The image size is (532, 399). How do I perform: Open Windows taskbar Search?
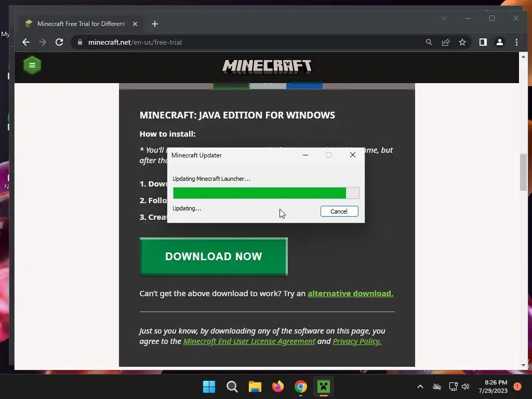pyautogui.click(x=232, y=387)
